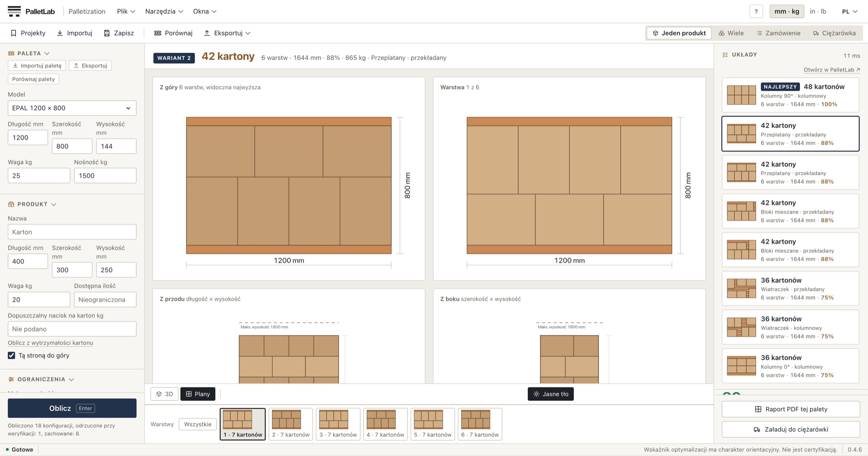
Task: Select 36 kartonów Kolumny 0° layout
Action: point(790,366)
